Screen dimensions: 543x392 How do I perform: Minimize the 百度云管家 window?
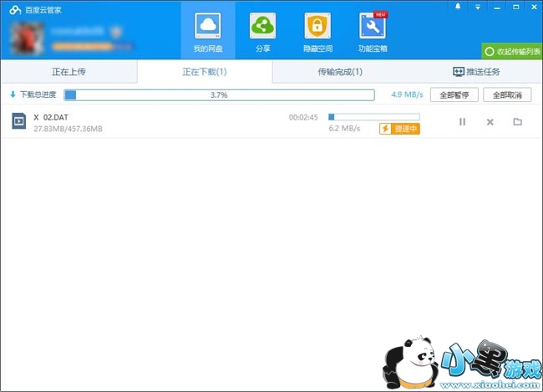coord(497,7)
